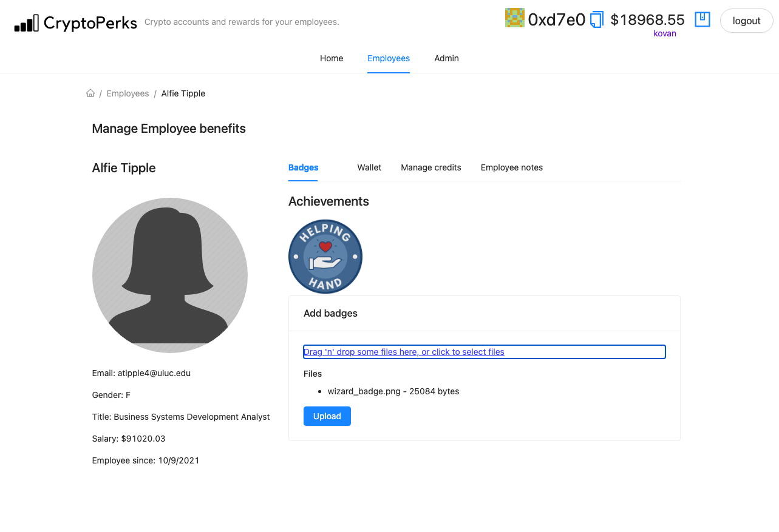This screenshot has width=779, height=532.
Task: Click the drag 'n' drop file selection area
Action: (485, 352)
